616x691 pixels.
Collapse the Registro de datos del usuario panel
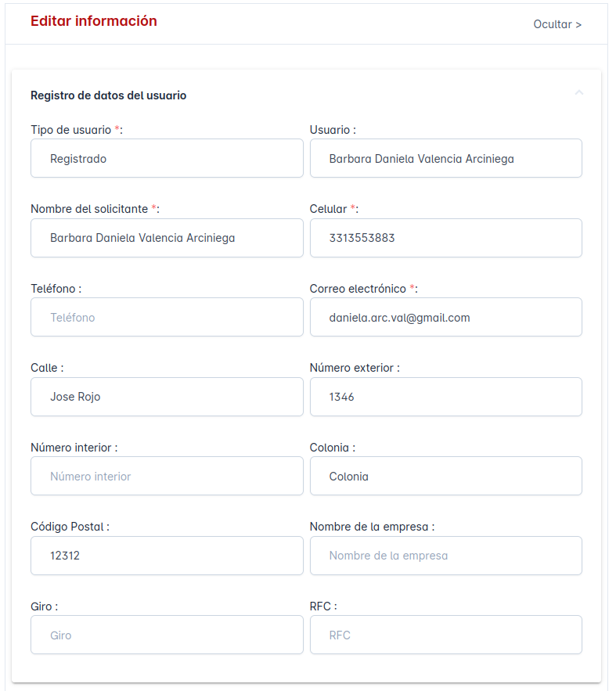(x=579, y=93)
